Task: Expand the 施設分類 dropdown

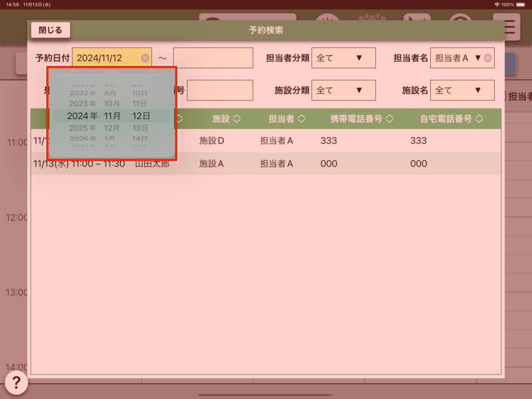Action: pyautogui.click(x=343, y=90)
